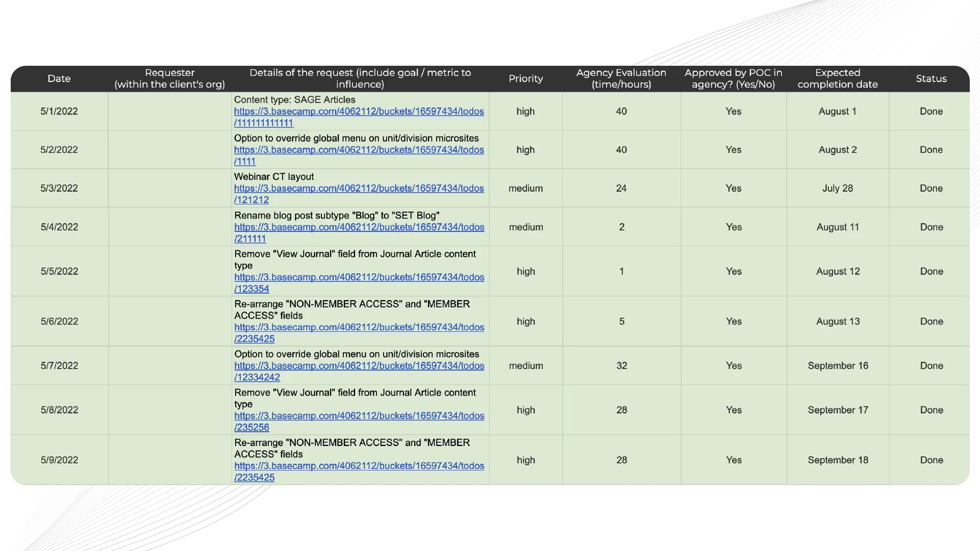980x551 pixels.
Task: Open the basecamp link in the 5/9/2022 row
Action: click(359, 471)
